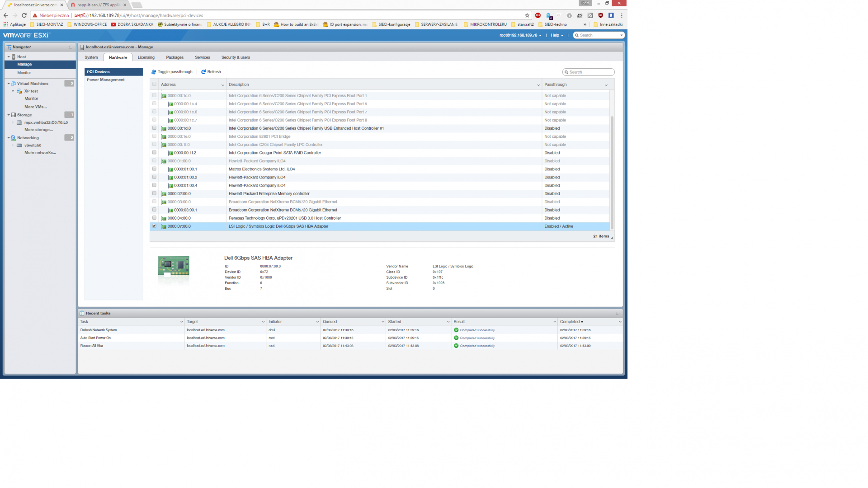Click the XP test VM icon
This screenshot has height=488, width=868.
point(19,91)
